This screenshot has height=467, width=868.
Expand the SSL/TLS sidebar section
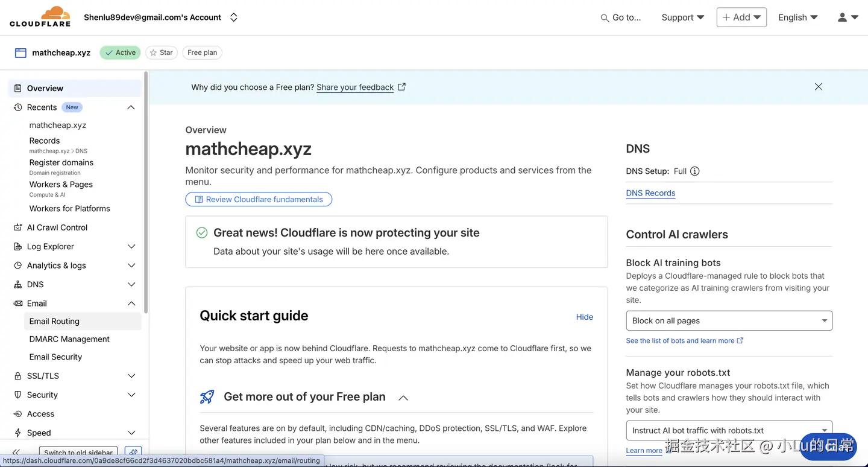point(131,376)
